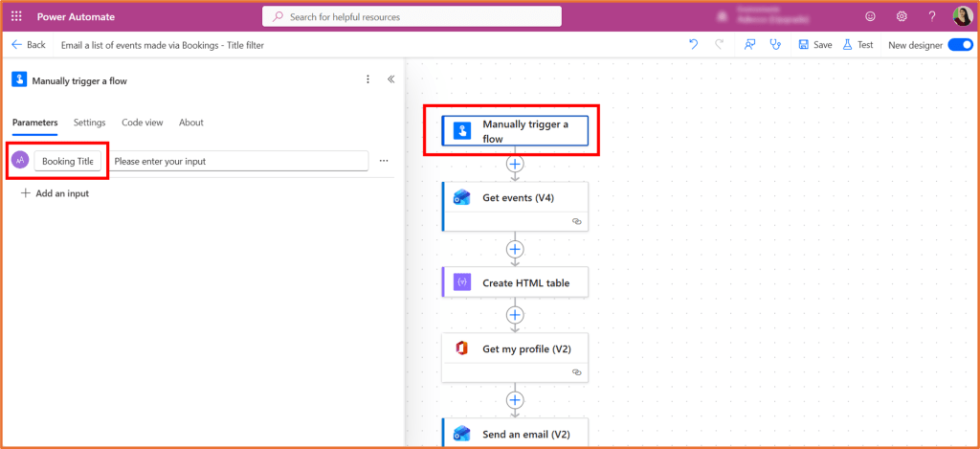Test the flow with the flask button
This screenshot has height=449, width=980.
(x=857, y=45)
